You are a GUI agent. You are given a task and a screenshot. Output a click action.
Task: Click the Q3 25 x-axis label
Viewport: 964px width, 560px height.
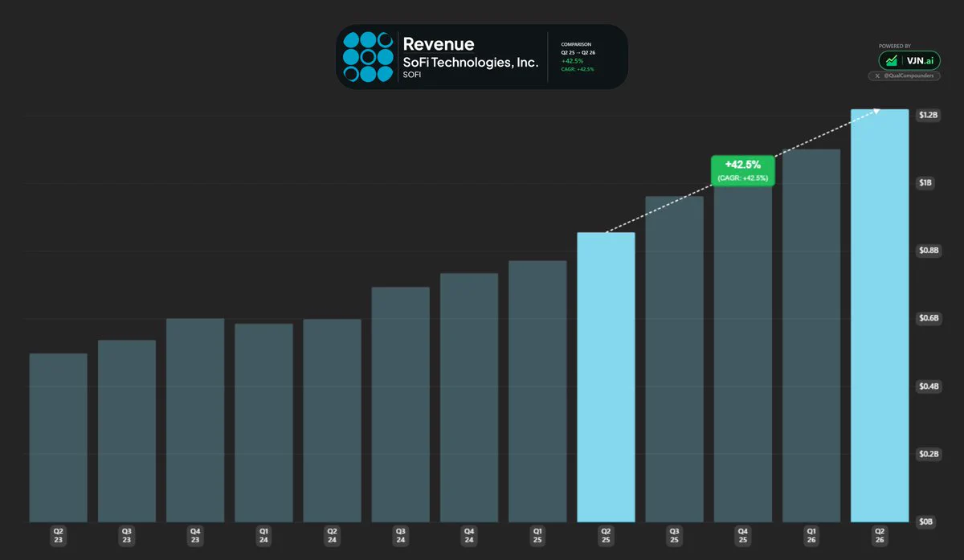[675, 535]
